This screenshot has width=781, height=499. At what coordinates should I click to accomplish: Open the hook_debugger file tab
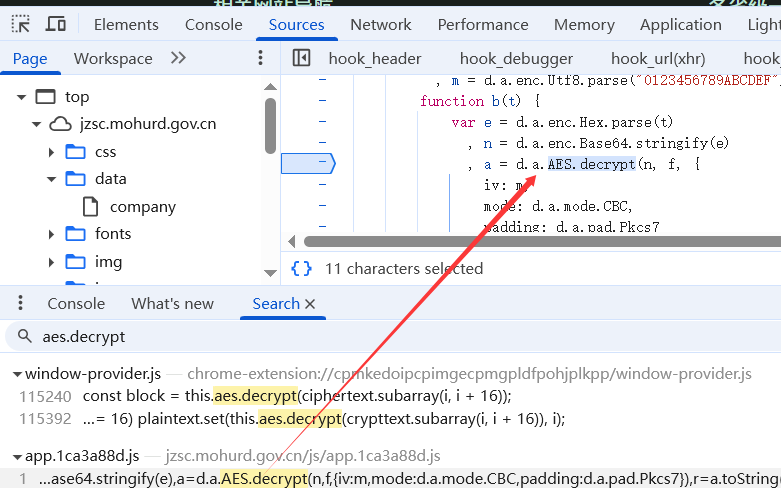(x=516, y=58)
